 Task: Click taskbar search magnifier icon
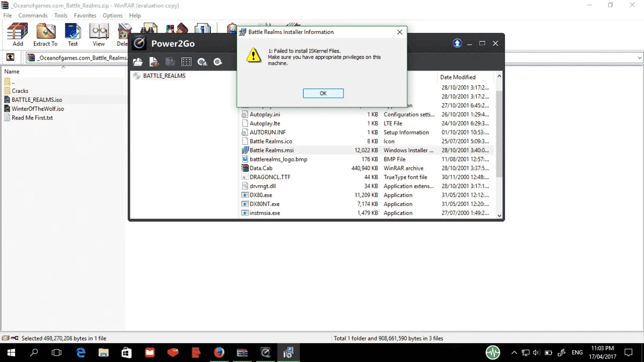click(x=34, y=352)
